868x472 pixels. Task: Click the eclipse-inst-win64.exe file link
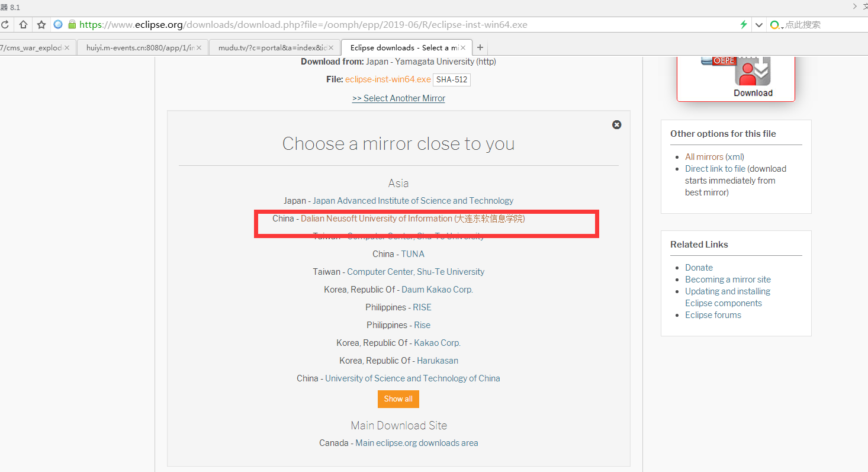388,79
